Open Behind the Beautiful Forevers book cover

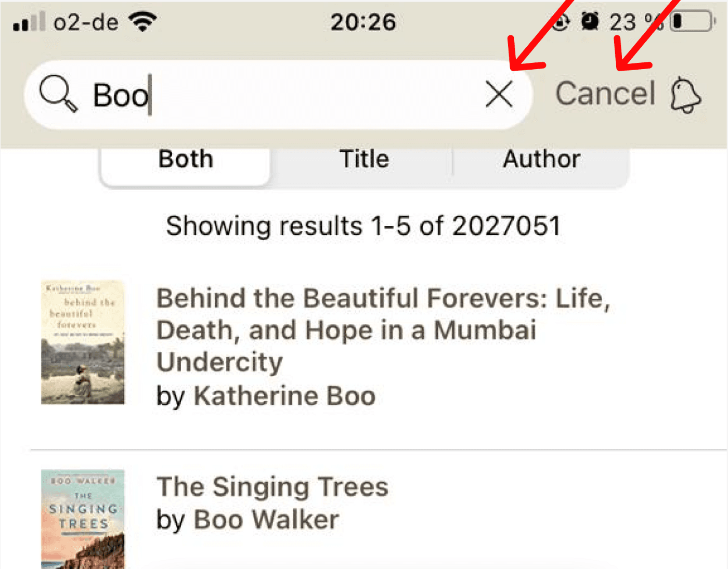[x=83, y=342]
